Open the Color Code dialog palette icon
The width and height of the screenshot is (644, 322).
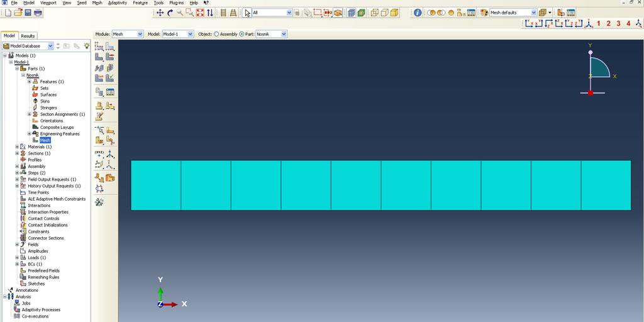(484, 13)
